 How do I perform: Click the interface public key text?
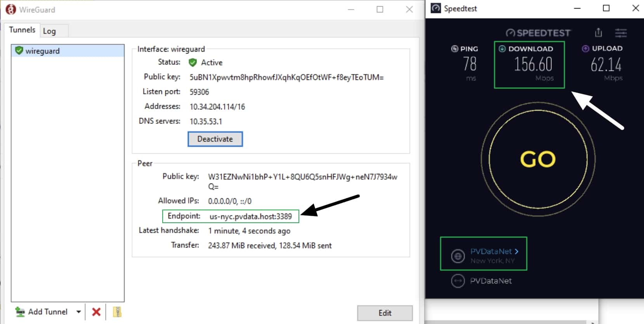[286, 77]
